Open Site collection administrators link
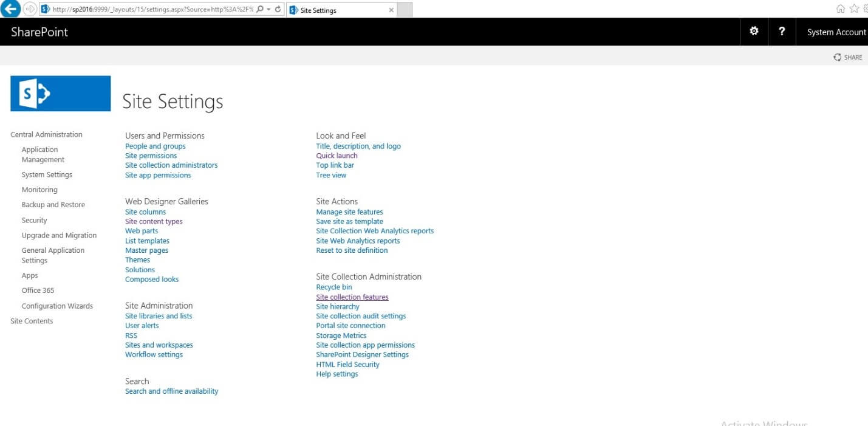 [x=171, y=165]
